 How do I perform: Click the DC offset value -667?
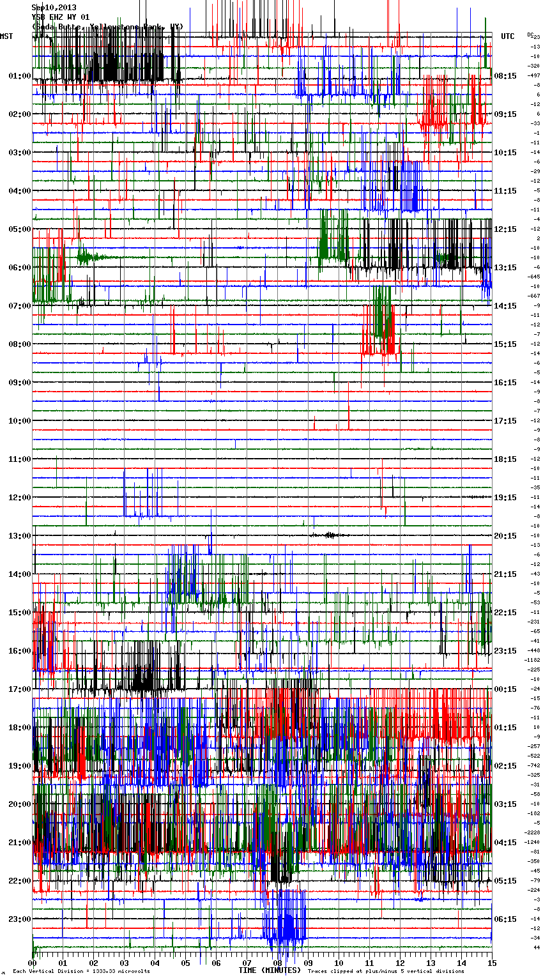pyautogui.click(x=533, y=296)
